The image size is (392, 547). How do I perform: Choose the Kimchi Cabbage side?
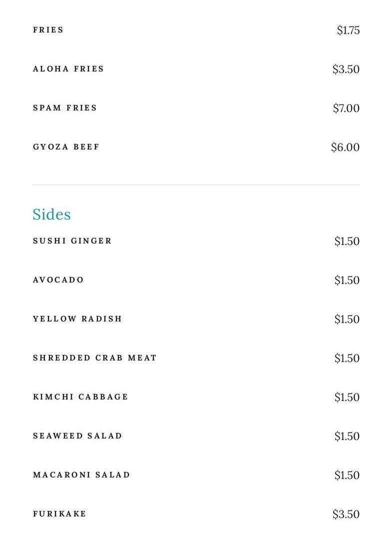point(80,397)
